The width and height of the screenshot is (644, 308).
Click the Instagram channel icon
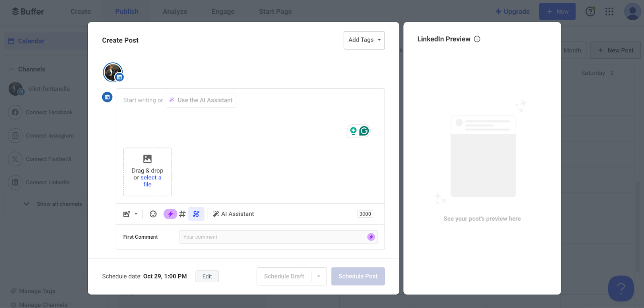coord(15,136)
